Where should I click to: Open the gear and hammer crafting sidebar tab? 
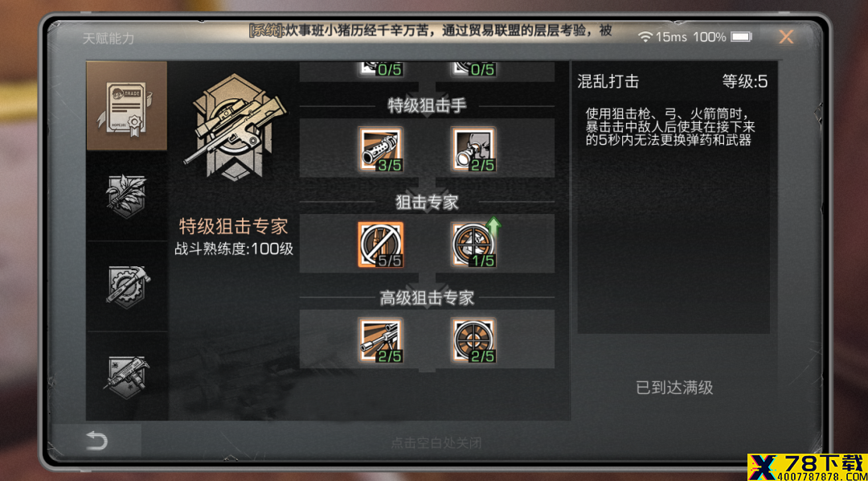coord(127,286)
